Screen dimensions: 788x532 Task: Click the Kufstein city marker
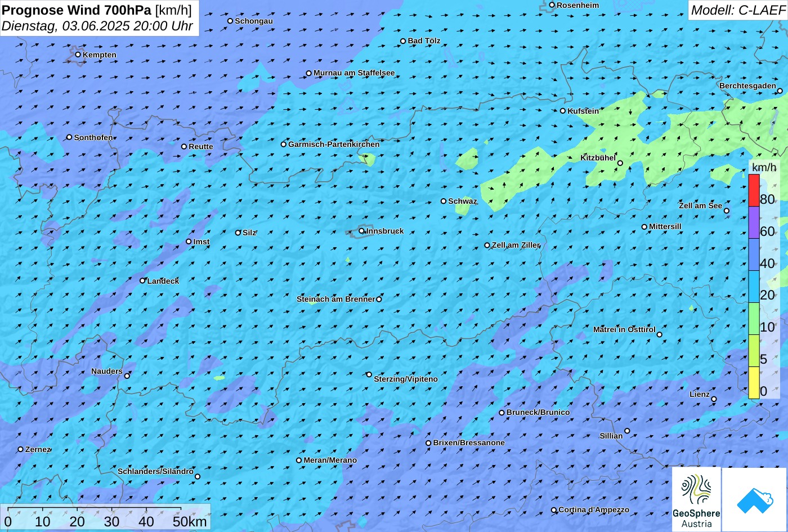point(562,111)
